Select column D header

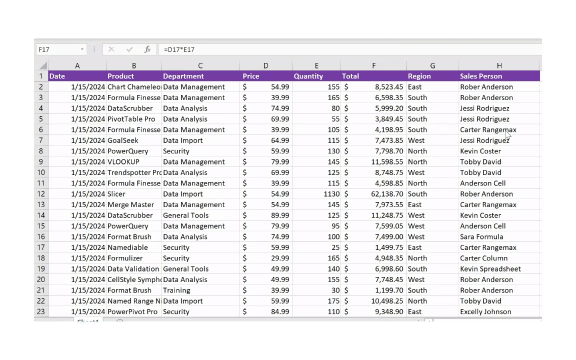266,65
